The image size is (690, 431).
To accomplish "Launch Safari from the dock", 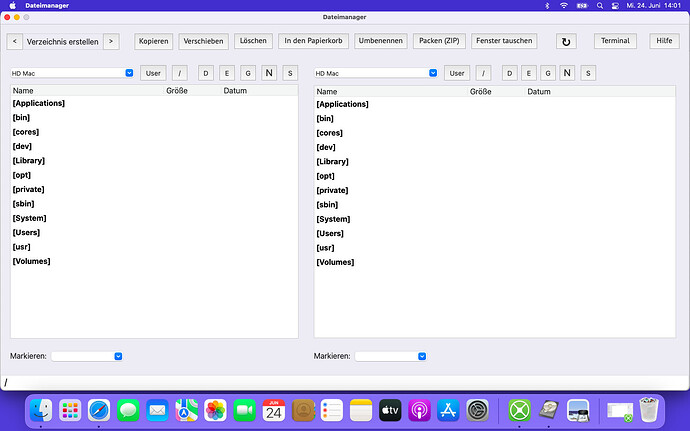I will 99,410.
